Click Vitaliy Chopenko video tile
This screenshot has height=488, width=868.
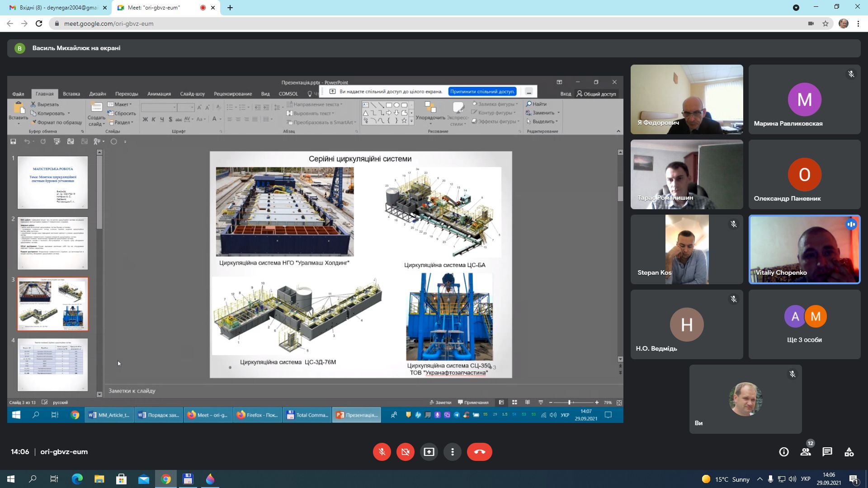(x=804, y=249)
